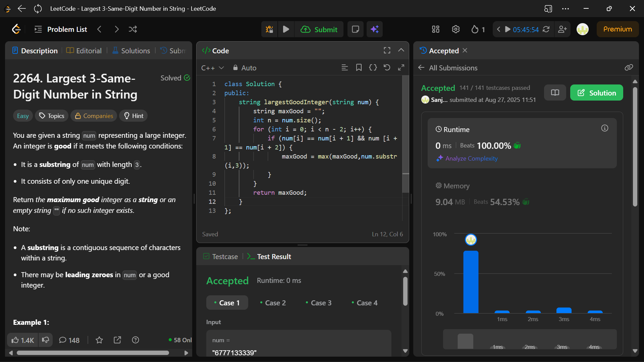Open the layout grid icon
This screenshot has width=644, height=362.
[x=435, y=29]
